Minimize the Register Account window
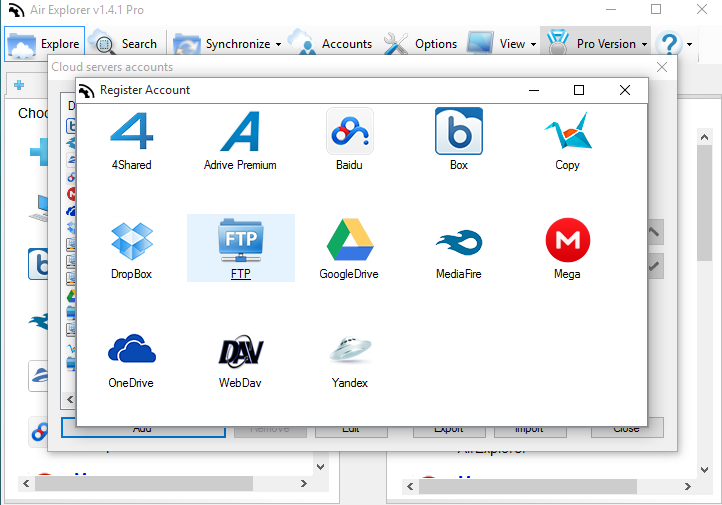722x505 pixels. coord(534,90)
